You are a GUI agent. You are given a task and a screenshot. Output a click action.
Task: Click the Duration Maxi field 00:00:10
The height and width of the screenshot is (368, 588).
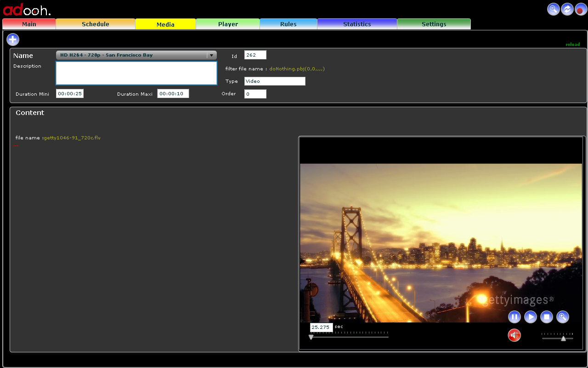point(173,94)
